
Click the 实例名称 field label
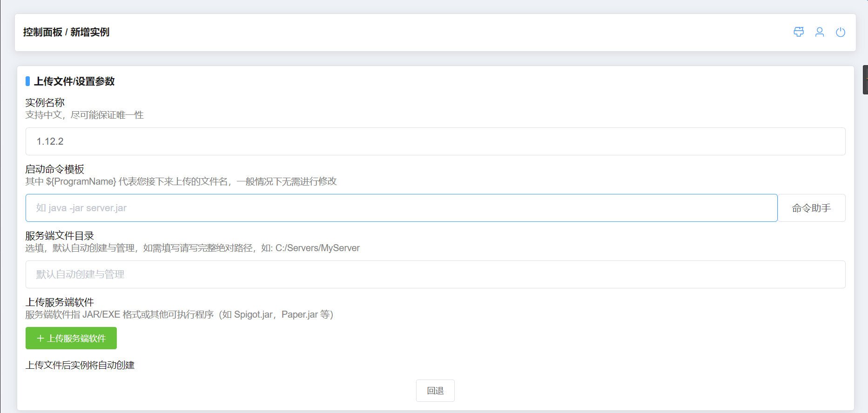[x=45, y=102]
